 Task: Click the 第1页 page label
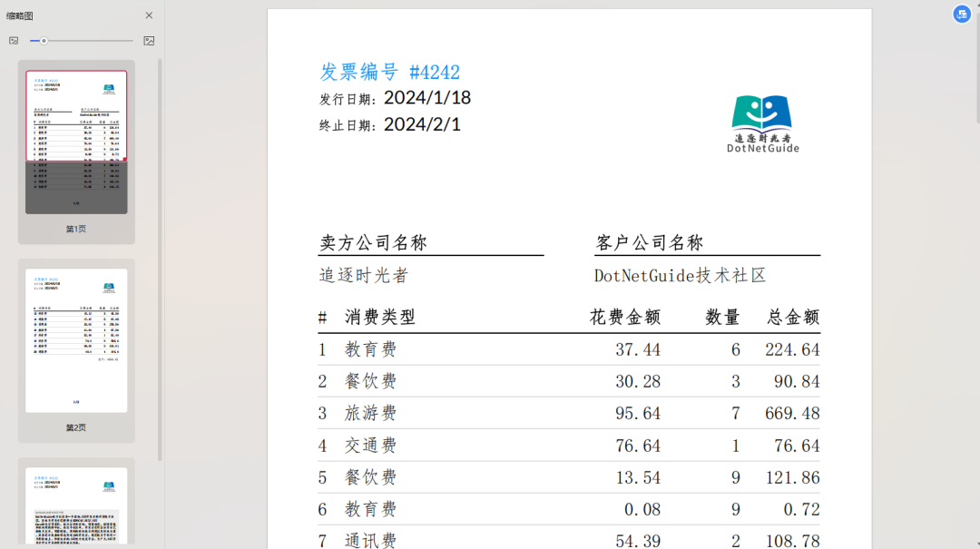(x=76, y=230)
